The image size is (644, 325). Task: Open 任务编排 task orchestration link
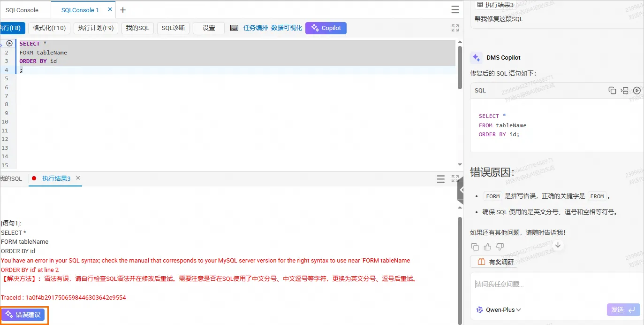pos(256,28)
